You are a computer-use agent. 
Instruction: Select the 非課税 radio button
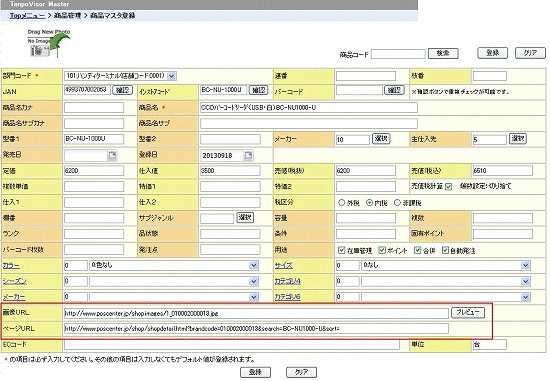tap(397, 203)
